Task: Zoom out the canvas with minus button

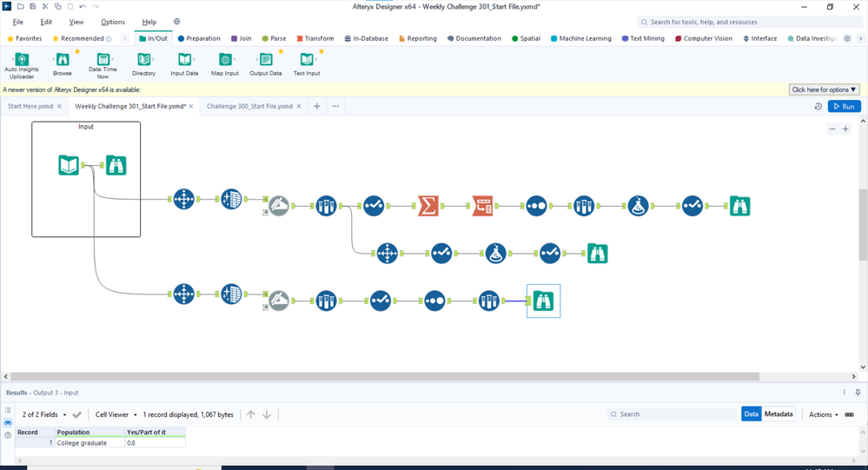Action: (x=832, y=129)
